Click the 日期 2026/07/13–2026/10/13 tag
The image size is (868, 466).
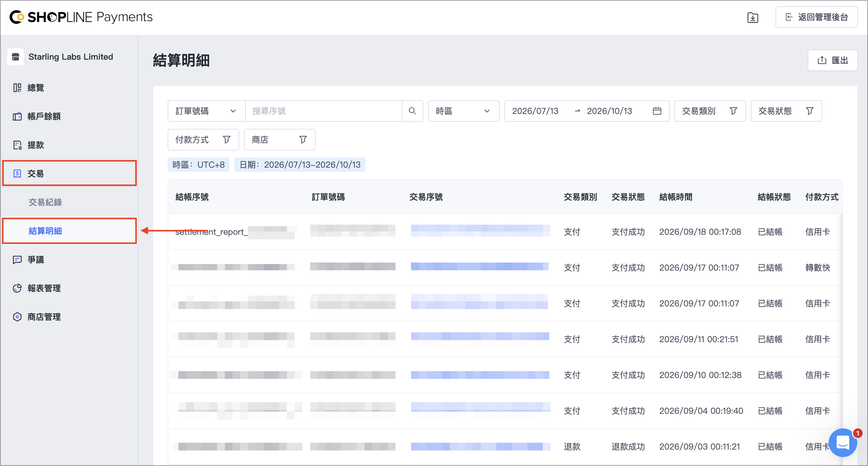[299, 165]
